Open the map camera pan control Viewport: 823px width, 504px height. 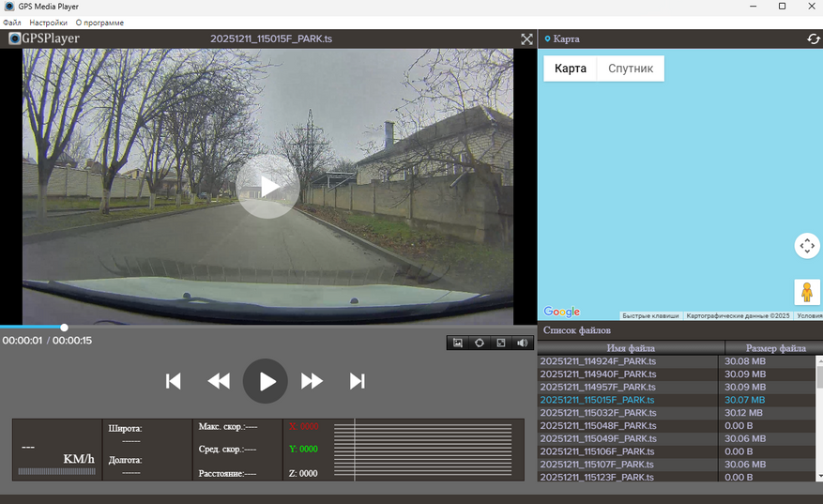pyautogui.click(x=807, y=246)
